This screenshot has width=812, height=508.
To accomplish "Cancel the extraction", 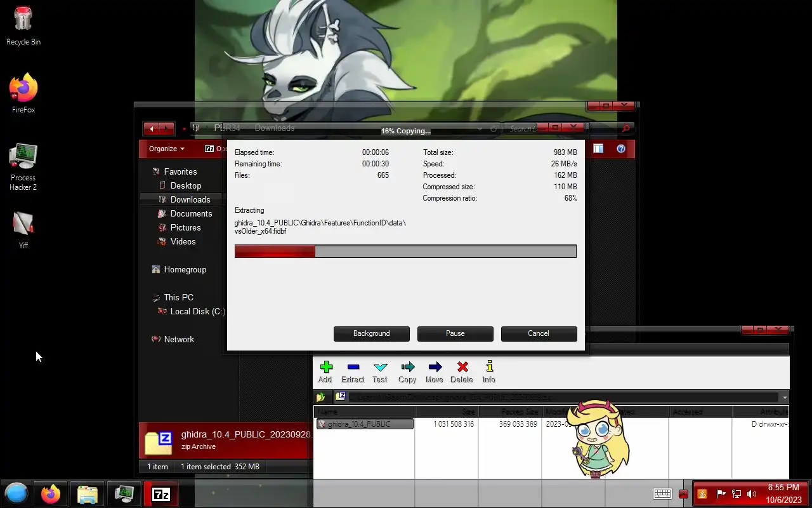I will 539,333.
